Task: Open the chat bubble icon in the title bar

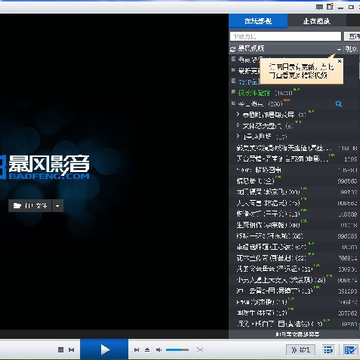Action: coord(319,7)
